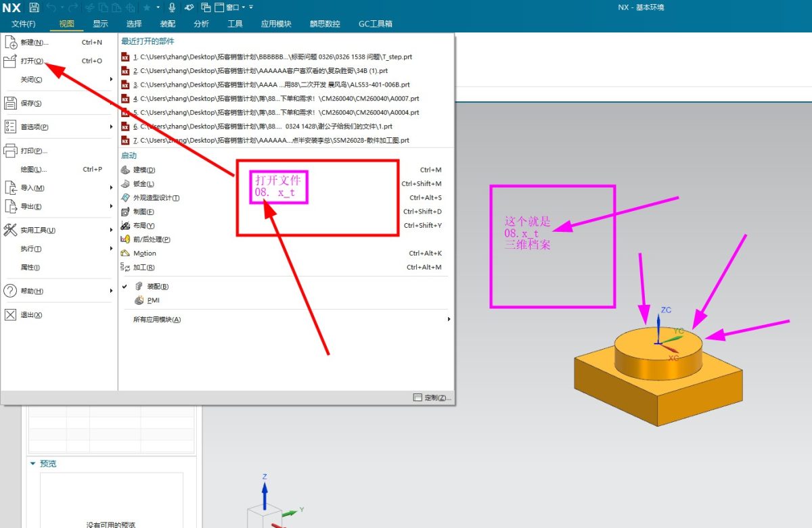The image size is (812, 528).
Task: Switch to the 分析 Analysis tab
Action: (201, 24)
